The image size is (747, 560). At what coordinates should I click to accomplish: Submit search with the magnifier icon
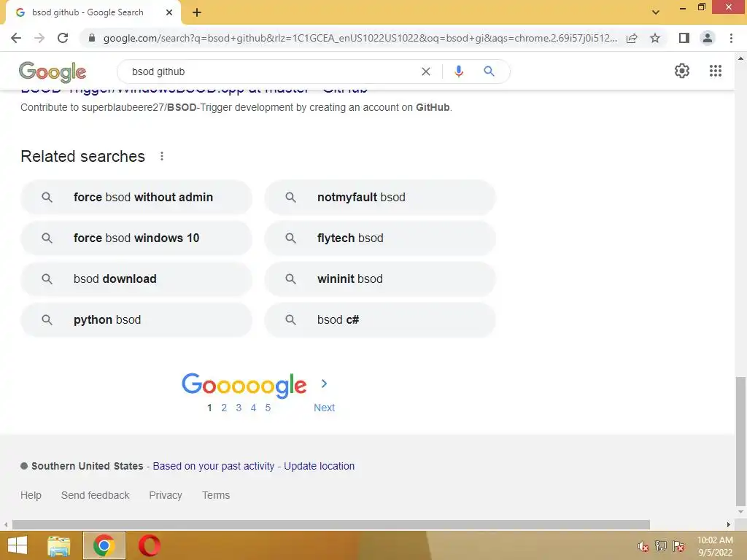[489, 71]
